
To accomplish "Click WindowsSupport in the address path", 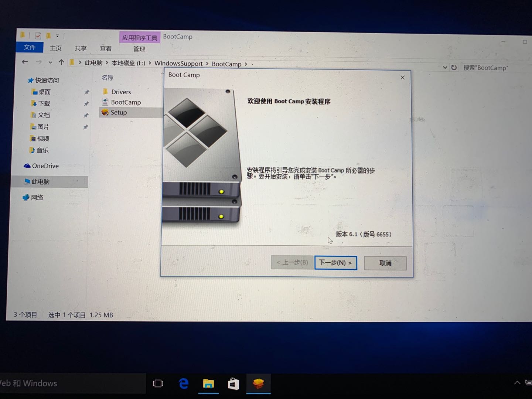I will tap(178, 64).
